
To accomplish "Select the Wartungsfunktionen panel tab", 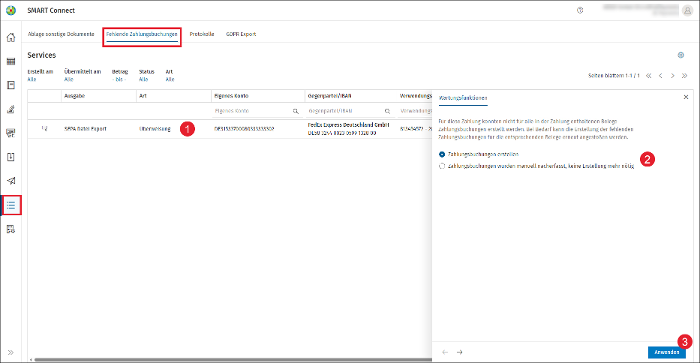I will (x=463, y=98).
